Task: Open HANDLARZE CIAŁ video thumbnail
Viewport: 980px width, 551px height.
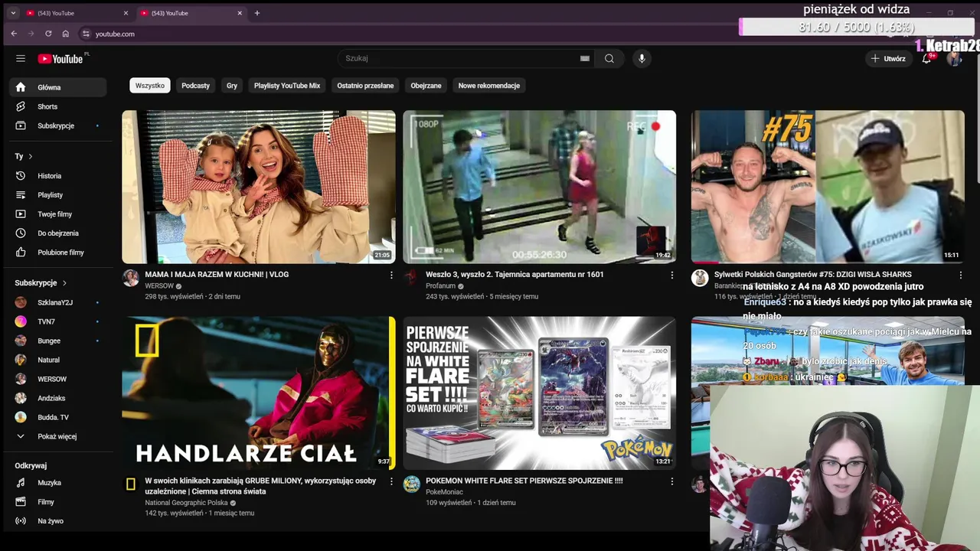Action: point(259,393)
